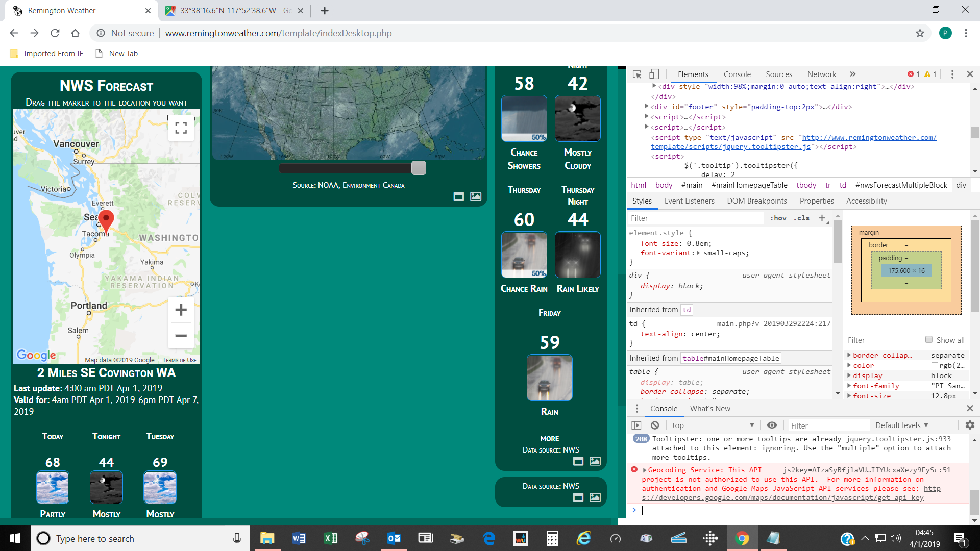980x551 pixels.
Task: Open the console context 'top' dropdown
Action: click(x=713, y=425)
